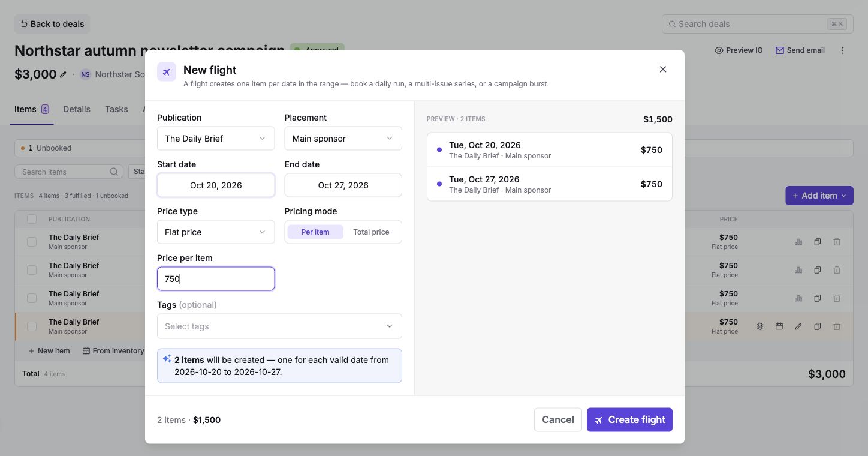This screenshot has width=868, height=456.
Task: Click the calendar icon in the highlighted row
Action: [779, 326]
